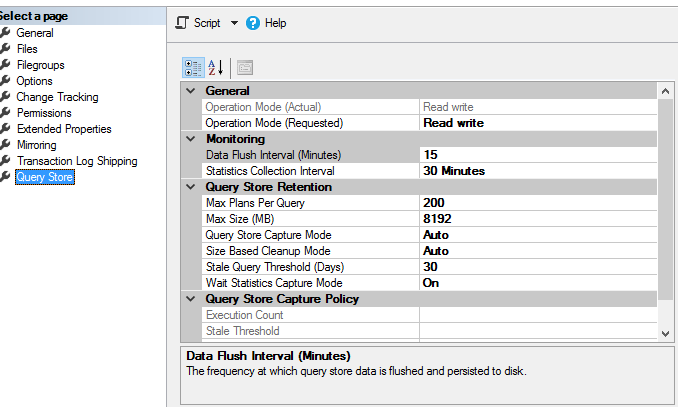Click wrench icon beside Mirroring
The image size is (678, 408).
point(6,145)
